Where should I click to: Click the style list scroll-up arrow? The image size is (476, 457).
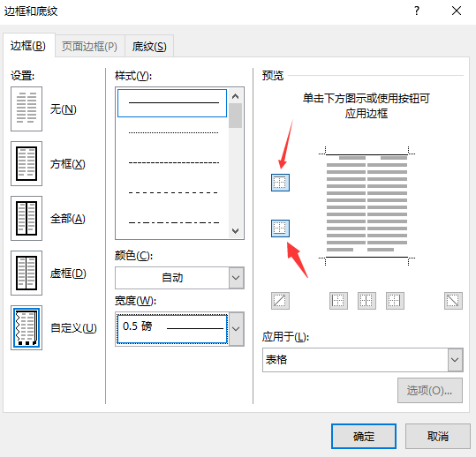(x=235, y=96)
